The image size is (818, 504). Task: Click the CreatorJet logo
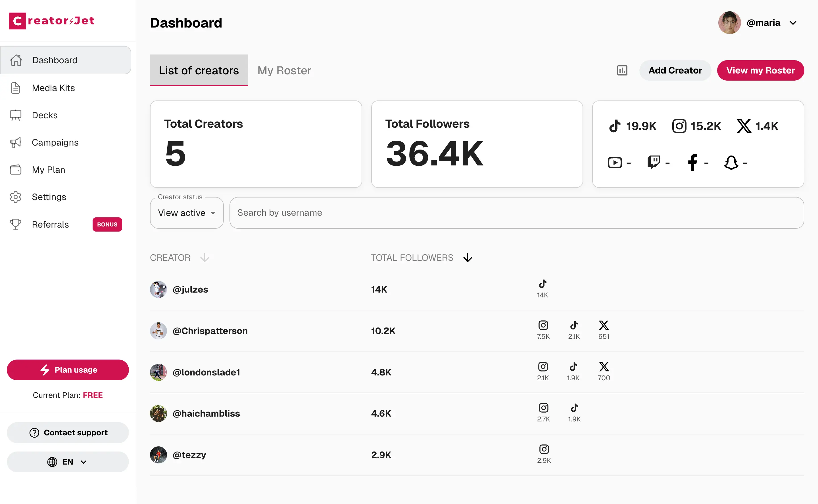[x=52, y=21]
